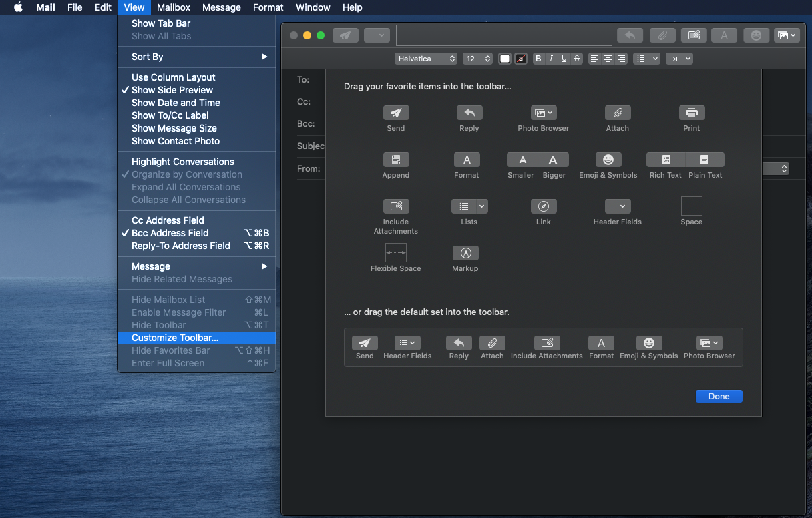Choose Show Tab Bar from View menu
812x518 pixels.
[x=196, y=23]
